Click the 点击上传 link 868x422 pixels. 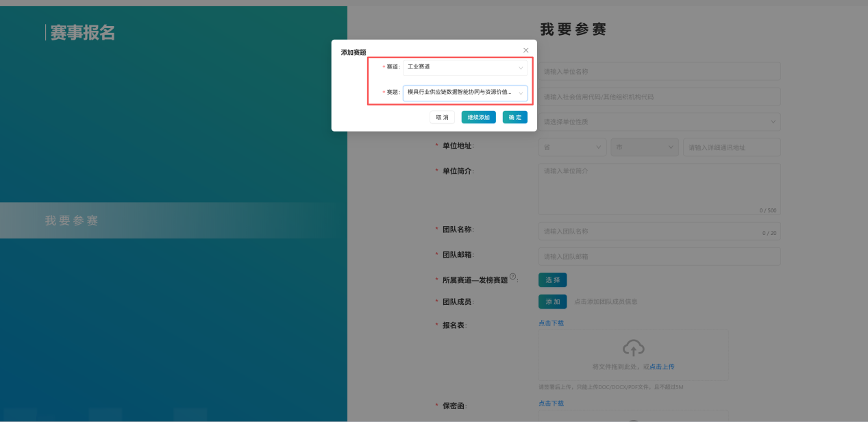662,367
